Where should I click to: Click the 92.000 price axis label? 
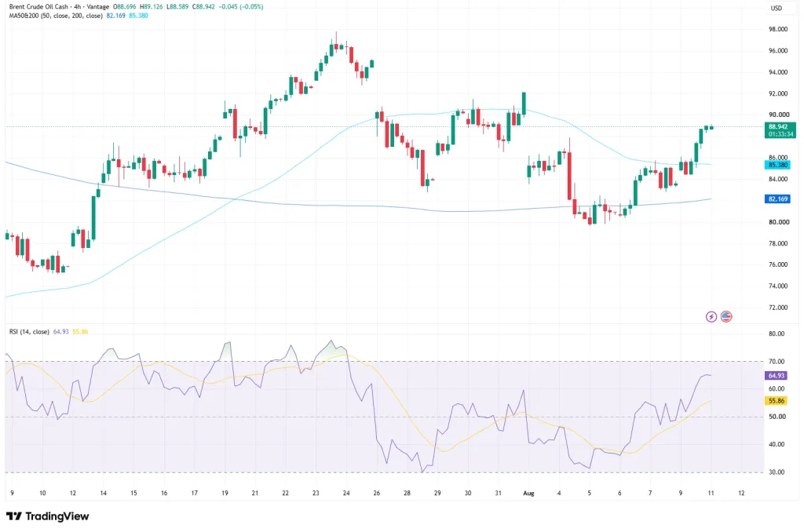coord(778,94)
